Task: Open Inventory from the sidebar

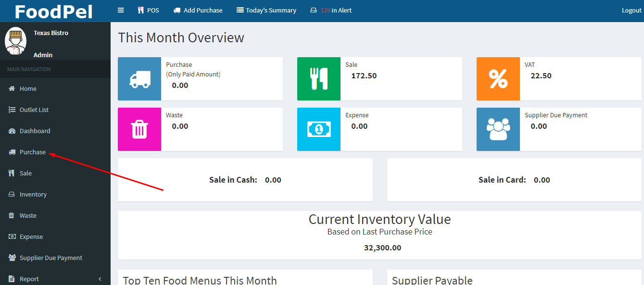Action: [x=33, y=194]
